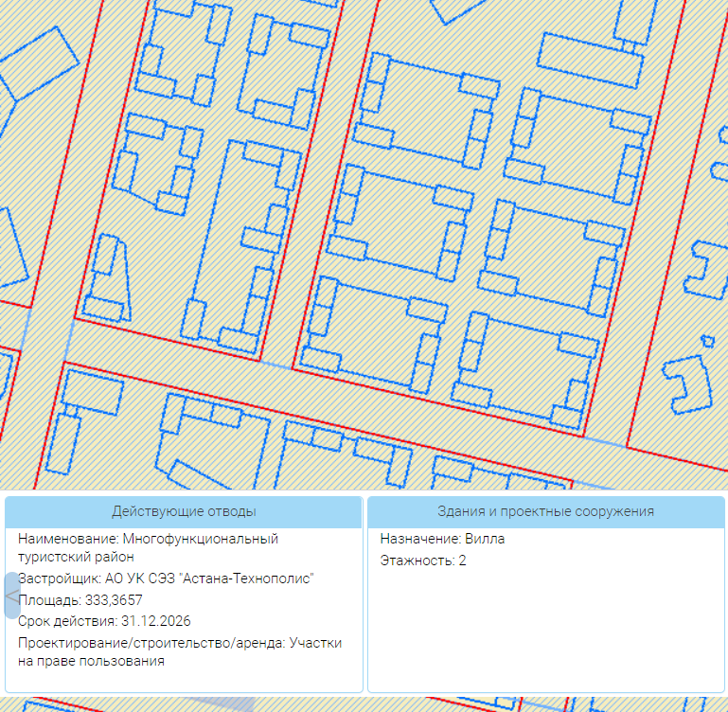This screenshot has width=728, height=712.
Task: Select the tiny building outline above the jagged one
Action: 706,342
